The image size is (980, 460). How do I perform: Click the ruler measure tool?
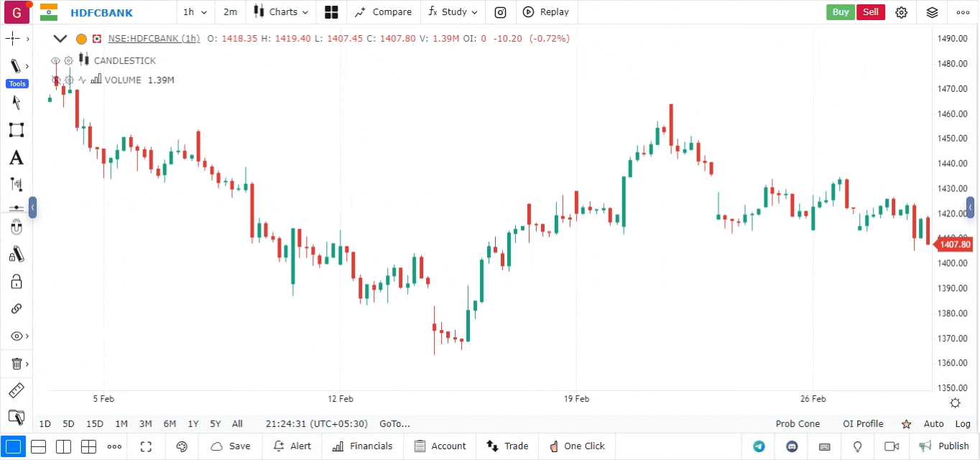point(16,390)
